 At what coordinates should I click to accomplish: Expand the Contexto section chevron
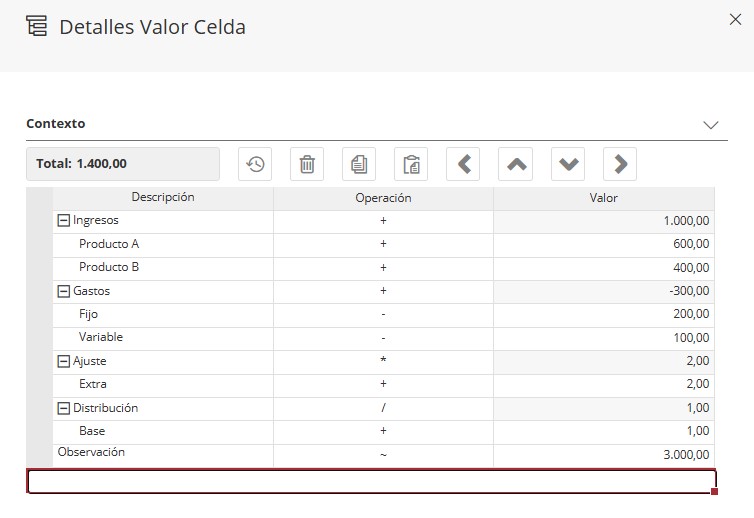coord(711,125)
